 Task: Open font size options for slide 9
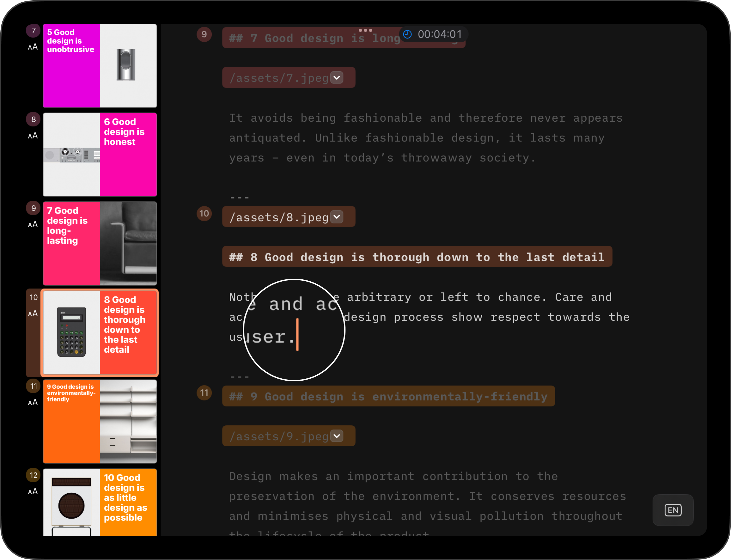[33, 225]
